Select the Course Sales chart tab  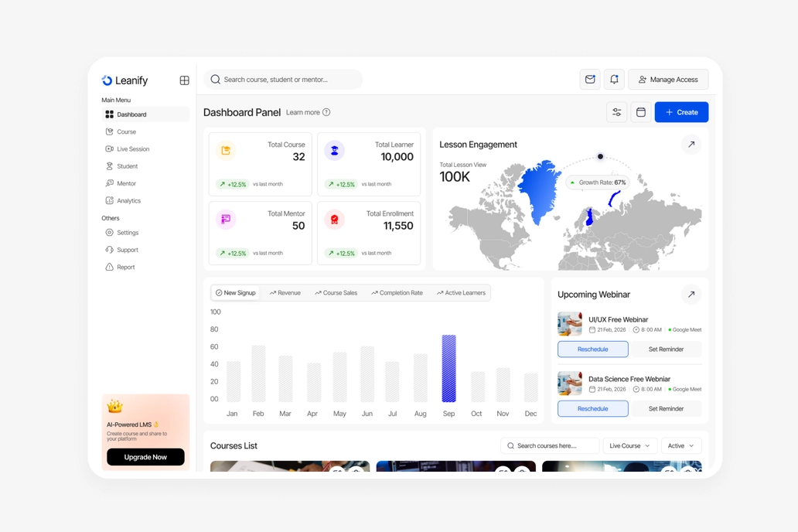(336, 293)
